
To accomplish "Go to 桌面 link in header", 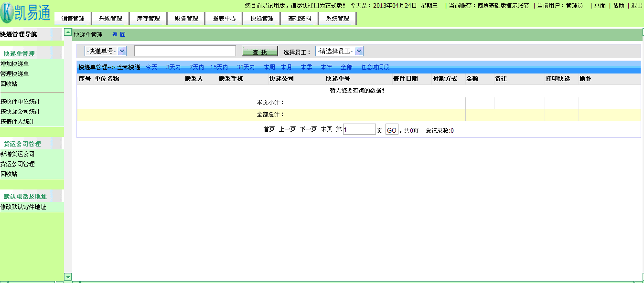I will (x=600, y=6).
